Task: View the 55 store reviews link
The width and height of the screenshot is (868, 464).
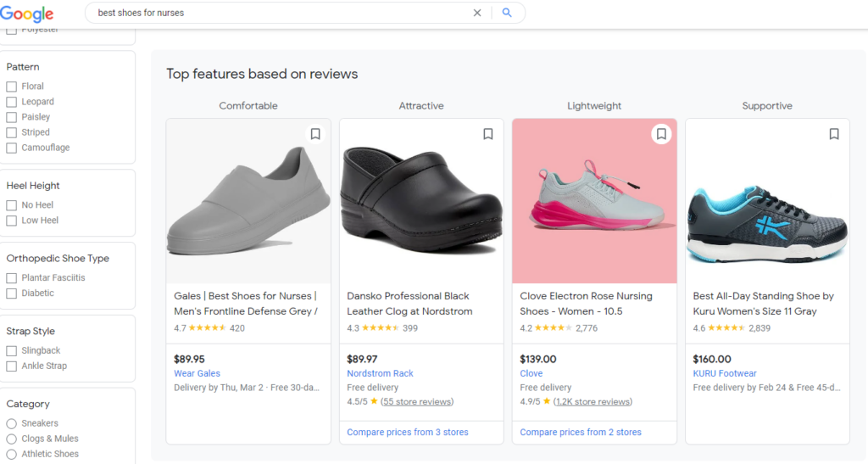Action: tap(417, 401)
